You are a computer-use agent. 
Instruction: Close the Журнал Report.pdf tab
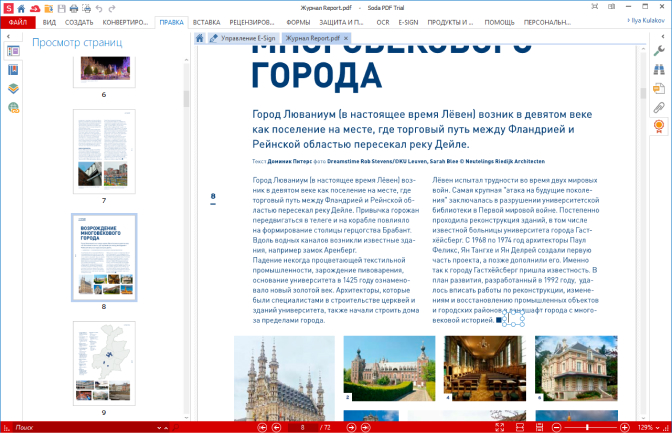click(x=346, y=38)
